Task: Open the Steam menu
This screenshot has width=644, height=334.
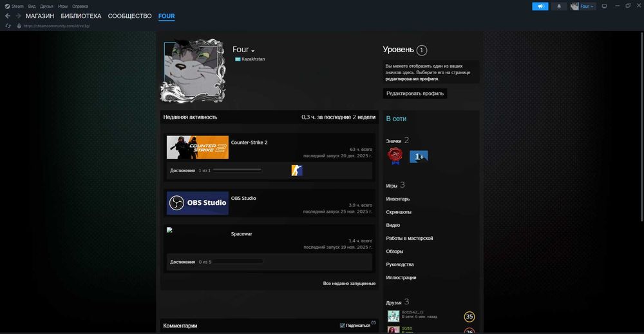Action: (x=17, y=6)
